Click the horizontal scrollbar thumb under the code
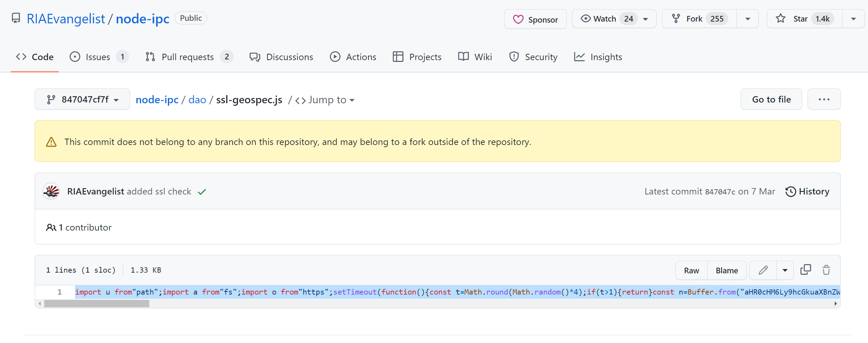 (x=97, y=303)
